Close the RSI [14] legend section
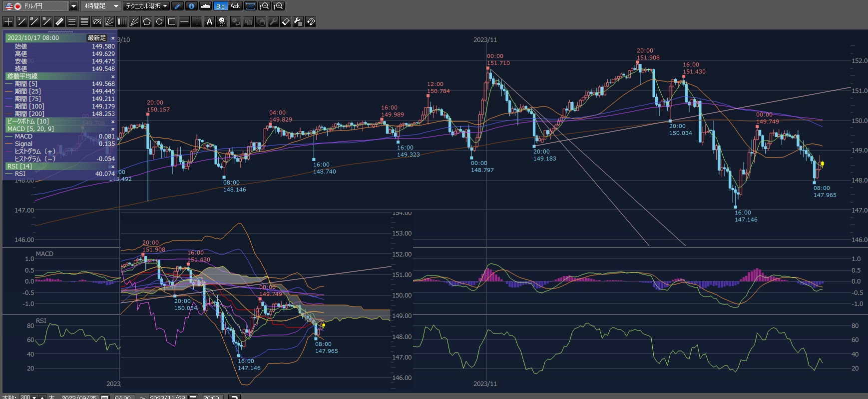Image resolution: width=868 pixels, height=399 pixels. point(113,166)
